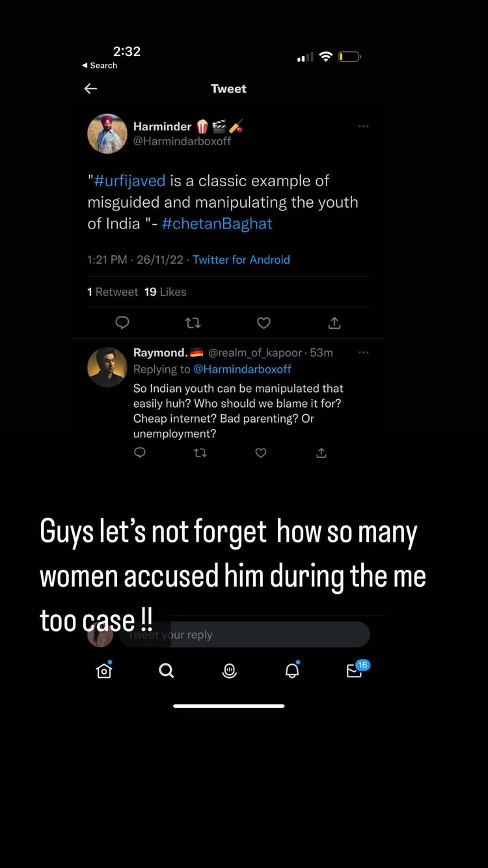Open the Home feed icon
Image resolution: width=488 pixels, height=868 pixels.
pos(104,671)
